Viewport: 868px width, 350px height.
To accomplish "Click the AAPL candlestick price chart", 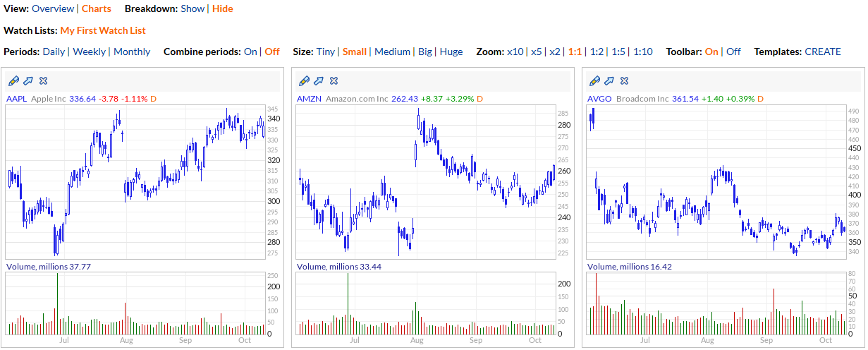I will point(135,182).
